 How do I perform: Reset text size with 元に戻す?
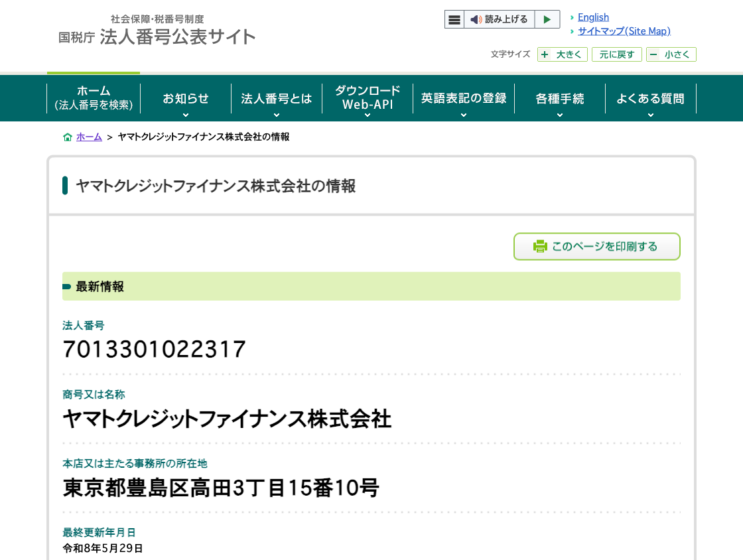coord(616,54)
